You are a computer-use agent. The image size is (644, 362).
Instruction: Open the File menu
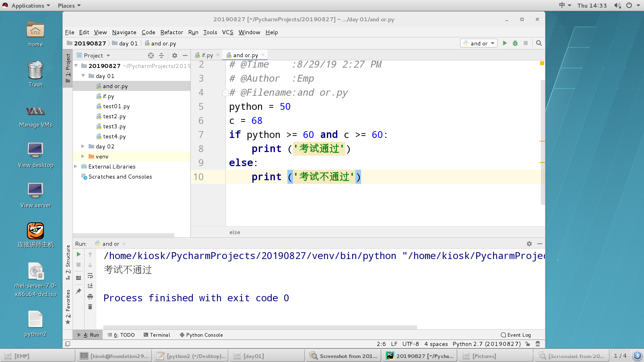click(x=70, y=32)
